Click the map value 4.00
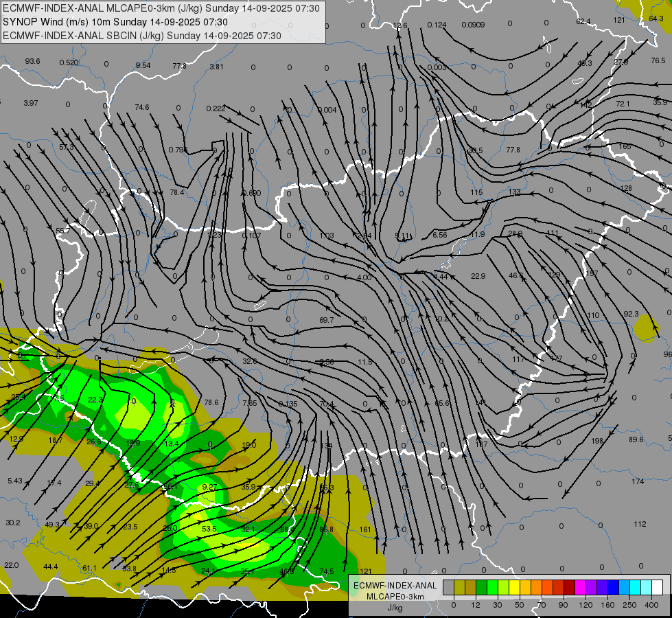The image size is (672, 618). pos(364,277)
